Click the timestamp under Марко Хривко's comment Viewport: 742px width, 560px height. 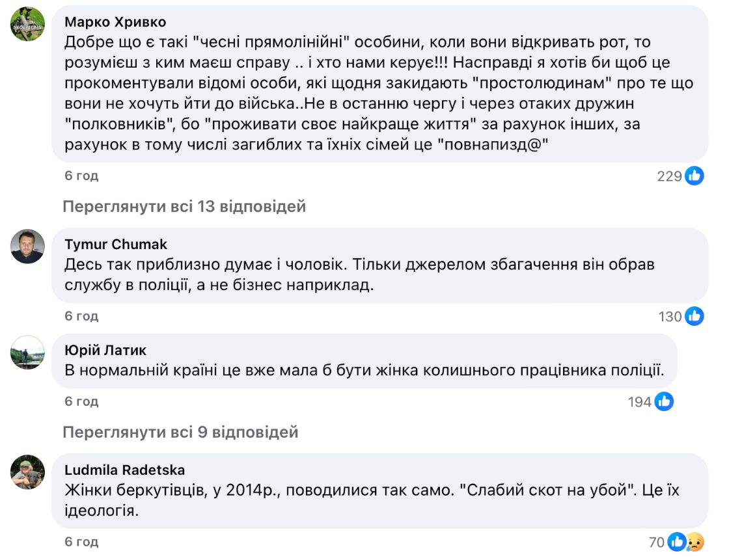[81, 176]
